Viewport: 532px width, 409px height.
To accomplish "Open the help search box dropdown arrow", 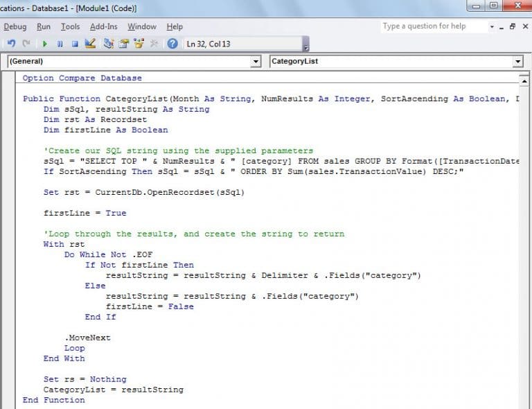I will 492,26.
